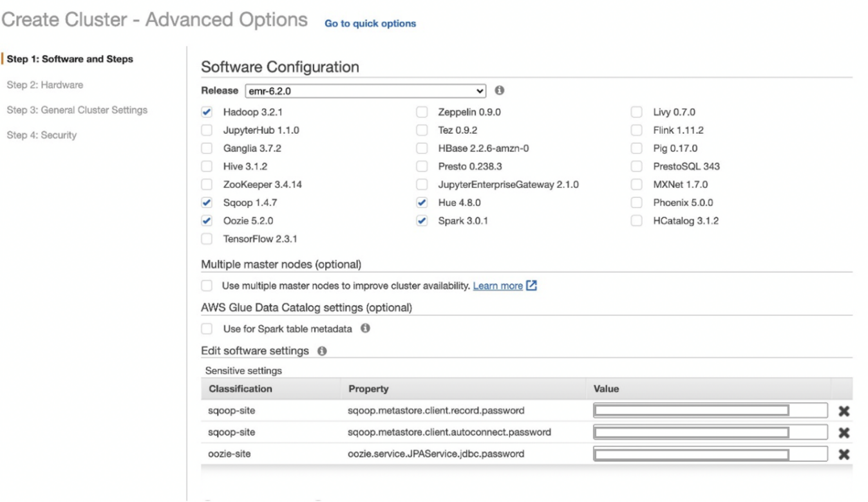The height and width of the screenshot is (502, 868).
Task: Remove sqoop.metastore.client.record.password setting row
Action: pyautogui.click(x=843, y=411)
